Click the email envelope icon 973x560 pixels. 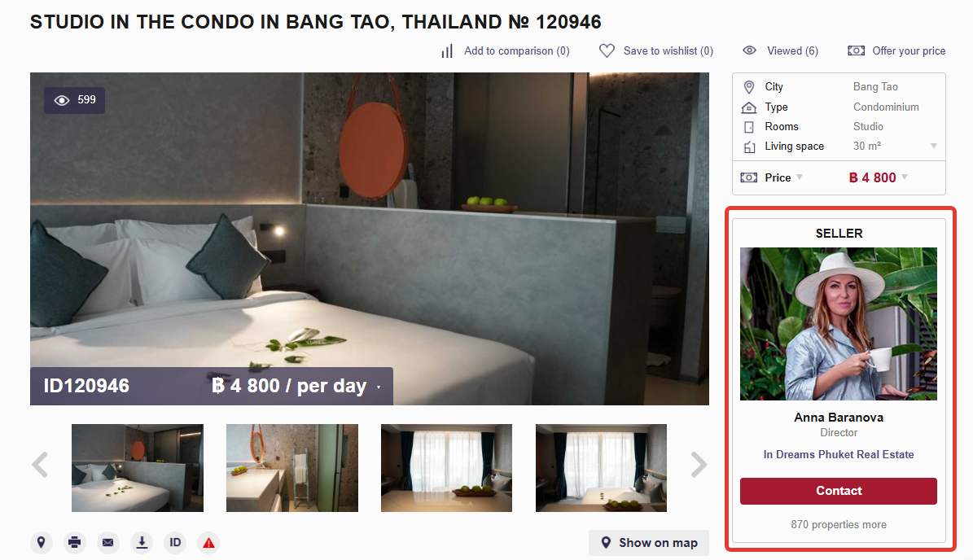tap(108, 543)
